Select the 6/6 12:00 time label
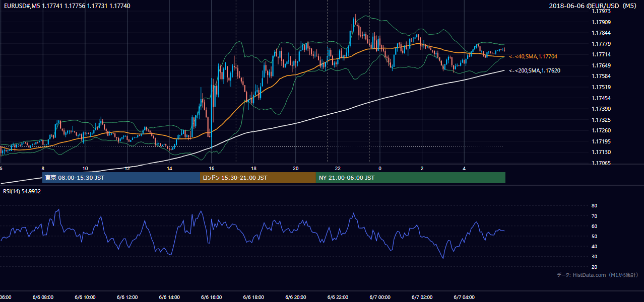This screenshot has width=644, height=302. point(127,297)
